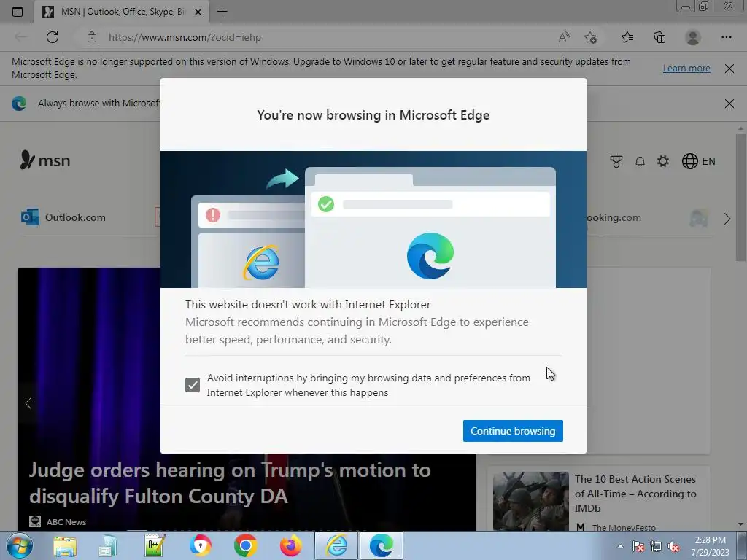This screenshot has height=560, width=747.
Task: Open the Collections icon
Action: 659,37
